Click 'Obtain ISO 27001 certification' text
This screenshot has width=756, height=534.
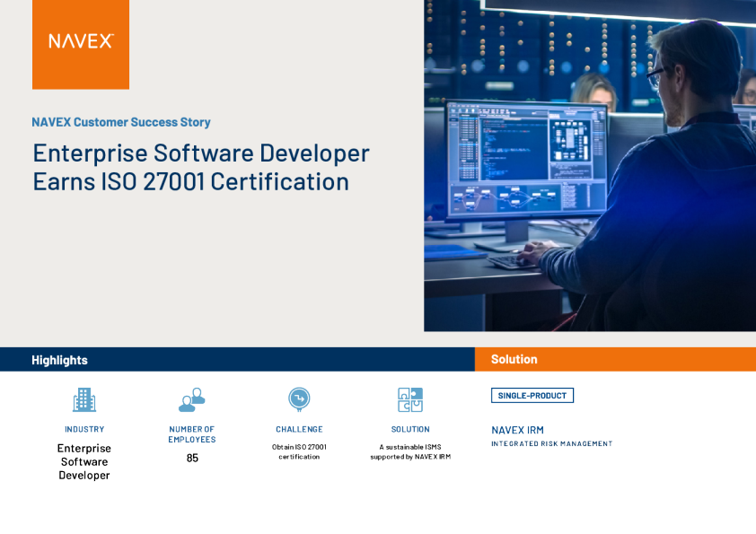tap(299, 451)
